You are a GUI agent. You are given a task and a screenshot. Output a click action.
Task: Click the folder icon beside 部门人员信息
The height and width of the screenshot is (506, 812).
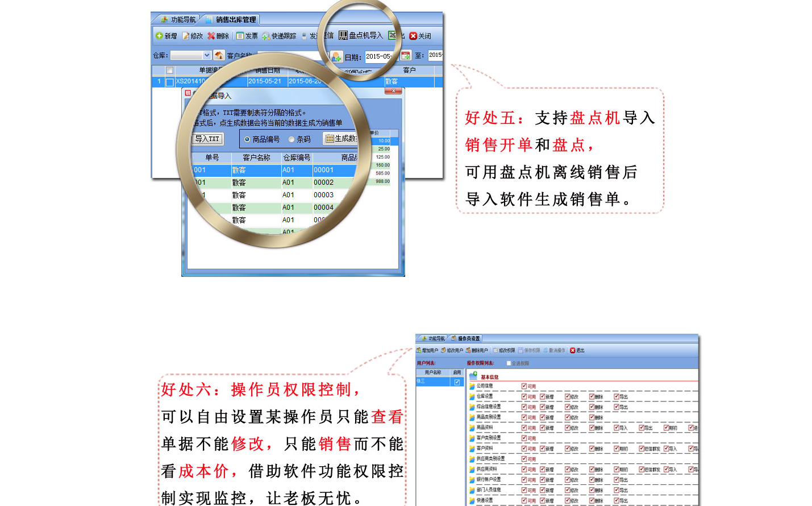point(472,490)
